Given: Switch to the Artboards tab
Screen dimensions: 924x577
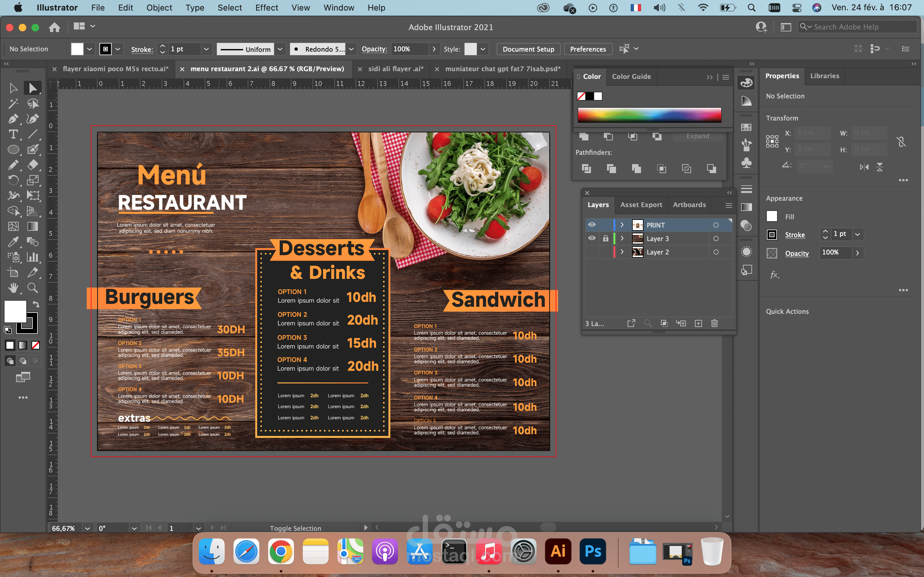Looking at the screenshot, I should point(689,205).
